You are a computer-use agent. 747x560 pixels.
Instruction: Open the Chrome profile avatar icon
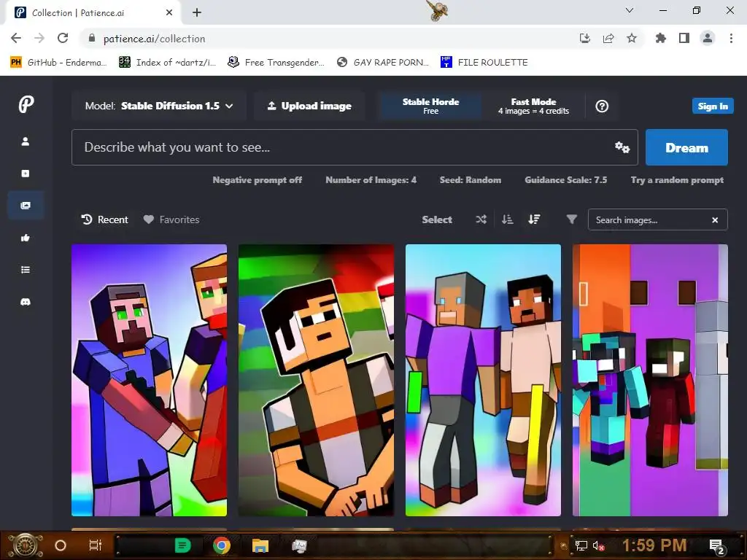pyautogui.click(x=708, y=39)
